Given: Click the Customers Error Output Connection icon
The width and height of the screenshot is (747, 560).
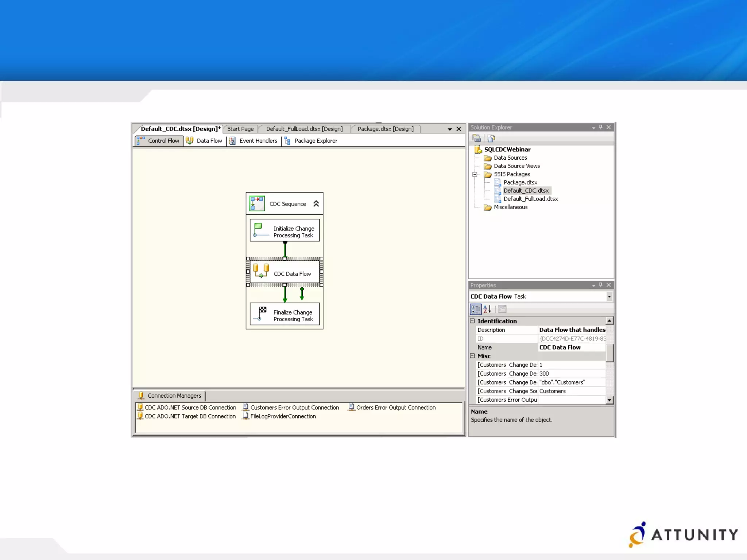Looking at the screenshot, I should pos(246,407).
